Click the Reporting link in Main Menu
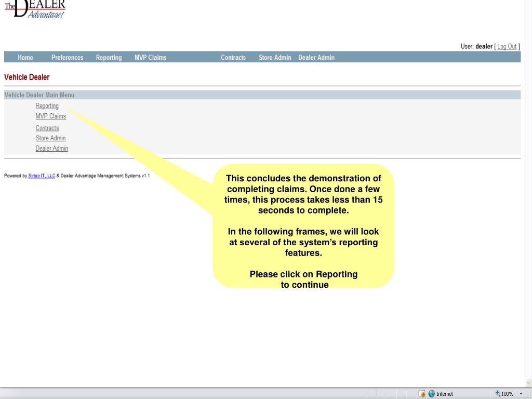The image size is (532, 399). 47,106
